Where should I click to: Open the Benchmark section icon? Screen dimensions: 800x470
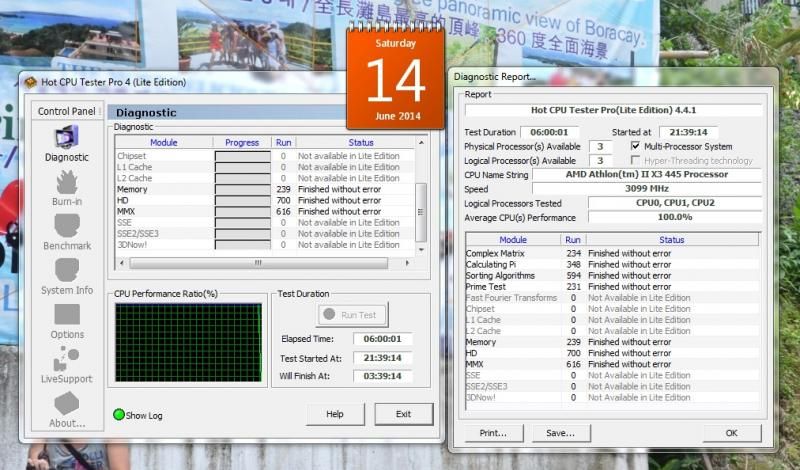(67, 226)
